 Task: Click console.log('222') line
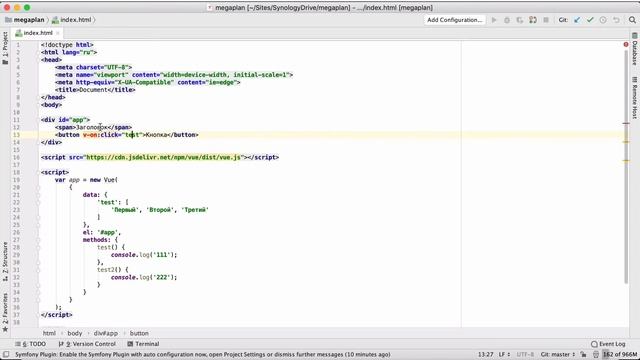click(x=144, y=277)
